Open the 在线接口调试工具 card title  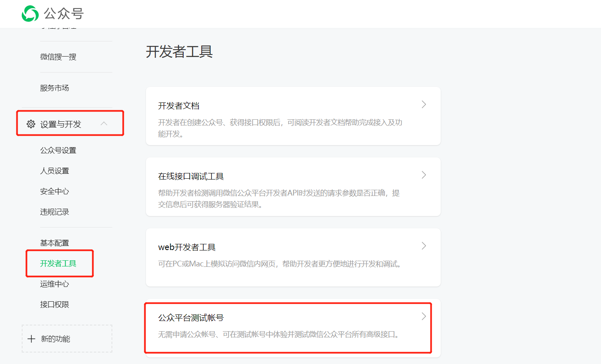coord(191,176)
